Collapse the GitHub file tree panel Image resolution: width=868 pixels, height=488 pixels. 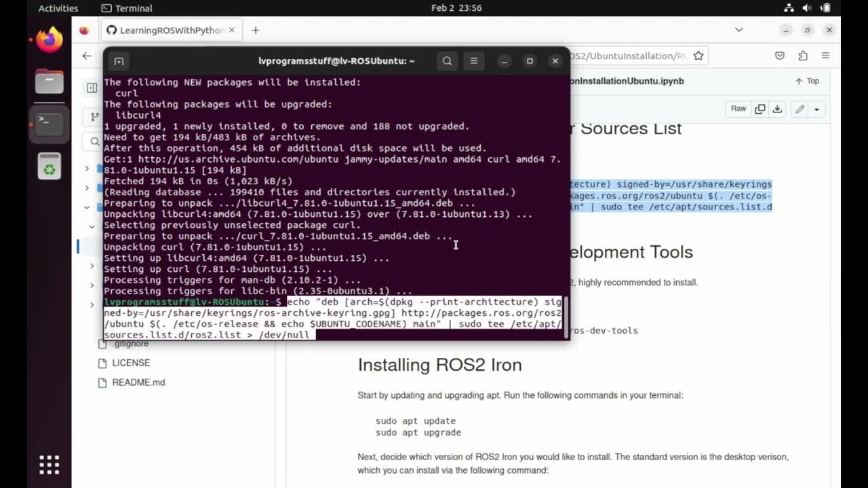pyautogui.click(x=92, y=87)
